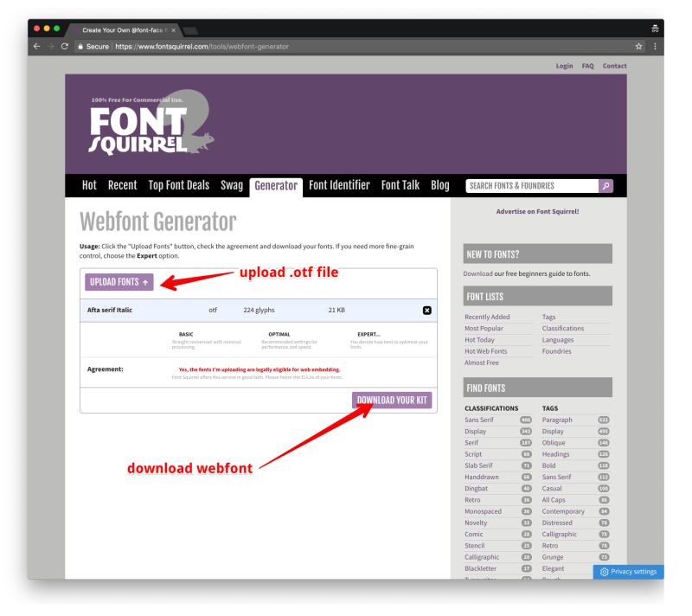
Task: Select the Grunge tag
Action: [x=553, y=557]
